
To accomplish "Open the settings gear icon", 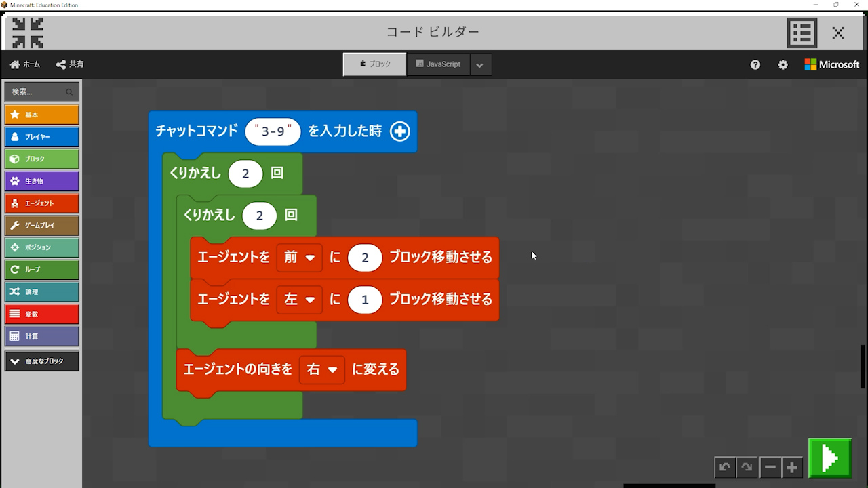I will (783, 64).
